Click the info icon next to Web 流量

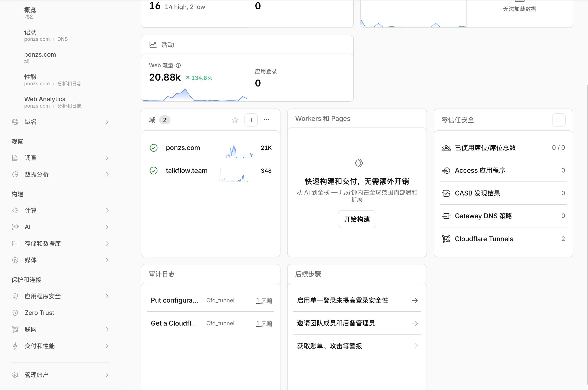(x=178, y=65)
